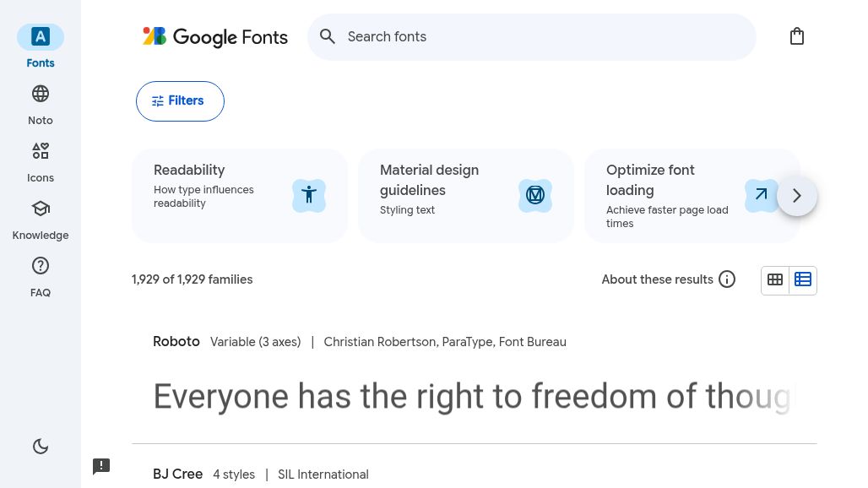Switch results to grid view

[x=775, y=279]
